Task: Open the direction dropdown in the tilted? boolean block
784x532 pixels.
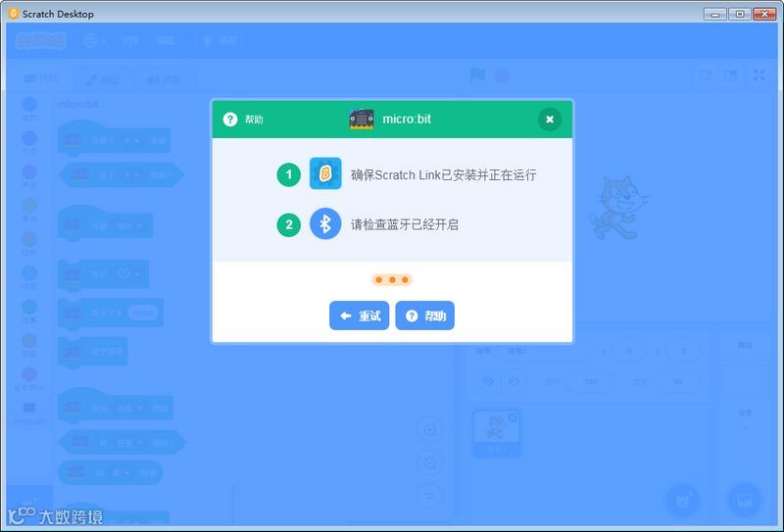Action: click(x=128, y=443)
